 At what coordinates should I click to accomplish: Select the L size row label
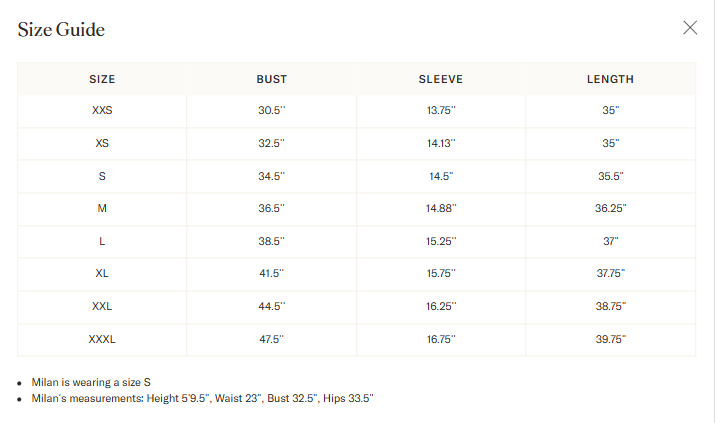102,241
